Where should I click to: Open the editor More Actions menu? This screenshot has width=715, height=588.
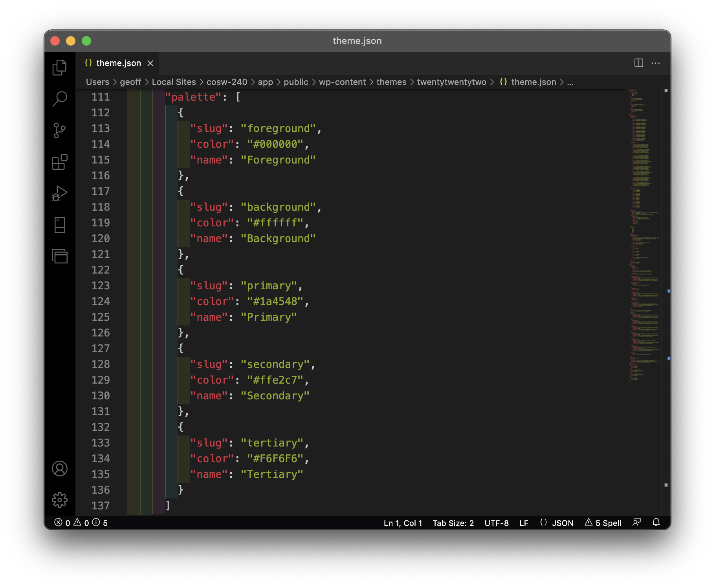(x=656, y=63)
